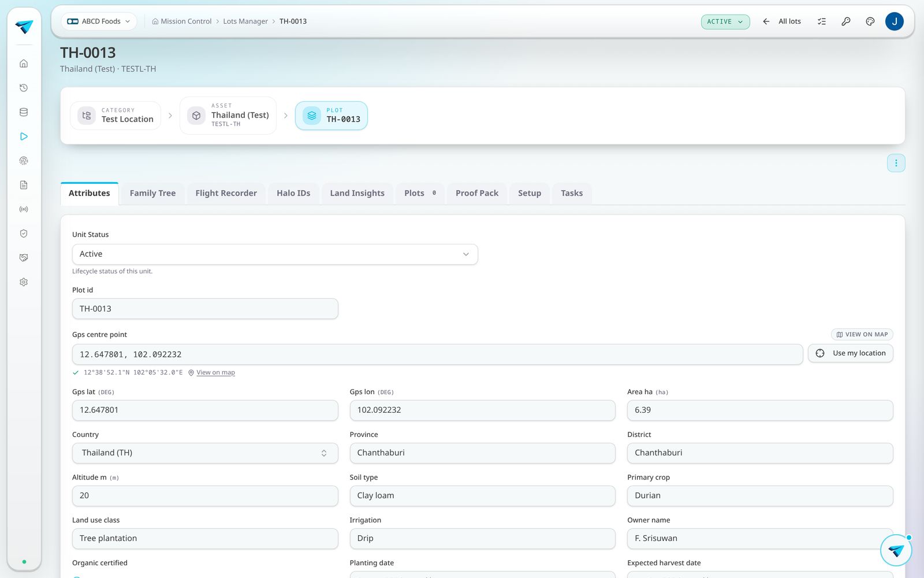Click the Gps lat field

point(205,410)
